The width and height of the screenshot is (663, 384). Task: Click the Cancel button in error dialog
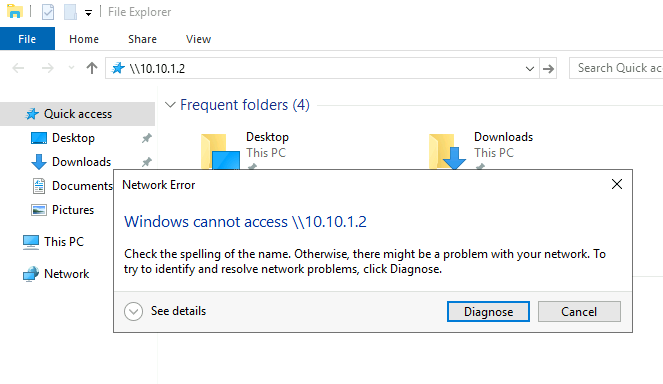[579, 312]
